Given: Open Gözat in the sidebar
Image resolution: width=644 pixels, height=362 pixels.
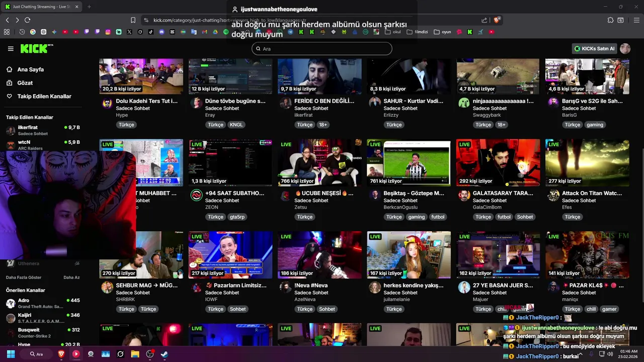Looking at the screenshot, I should [25, 83].
